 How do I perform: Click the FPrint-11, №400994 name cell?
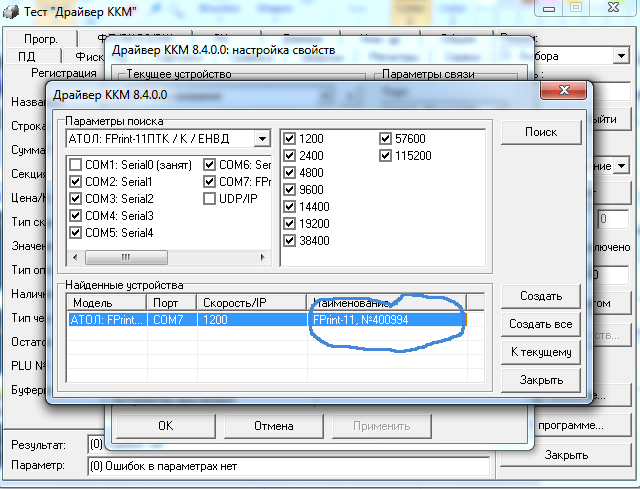tap(387, 320)
